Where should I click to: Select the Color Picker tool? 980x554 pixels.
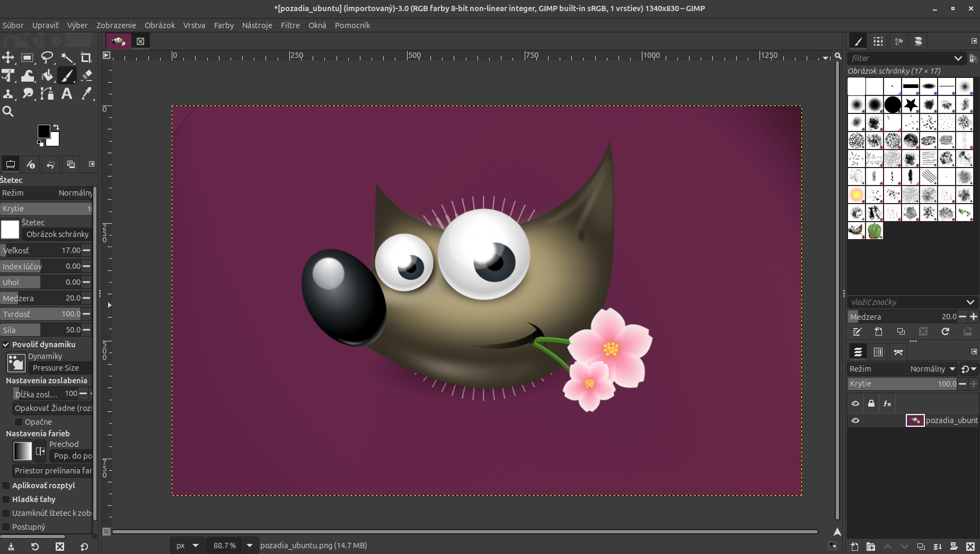point(86,94)
